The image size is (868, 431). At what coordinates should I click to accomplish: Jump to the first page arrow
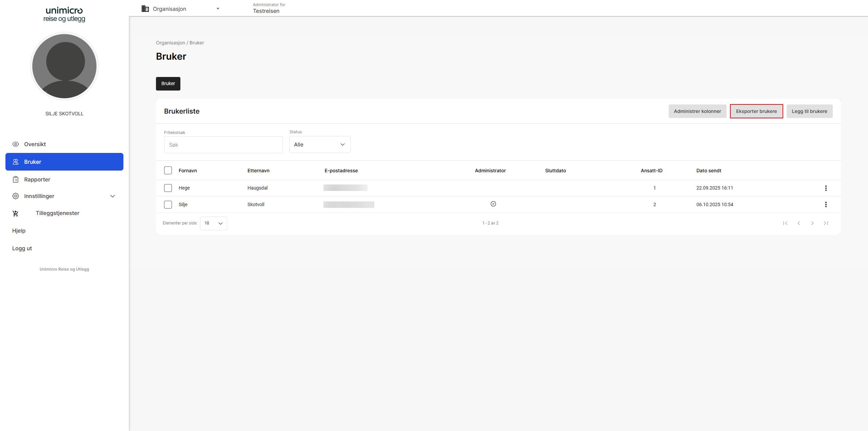click(785, 223)
